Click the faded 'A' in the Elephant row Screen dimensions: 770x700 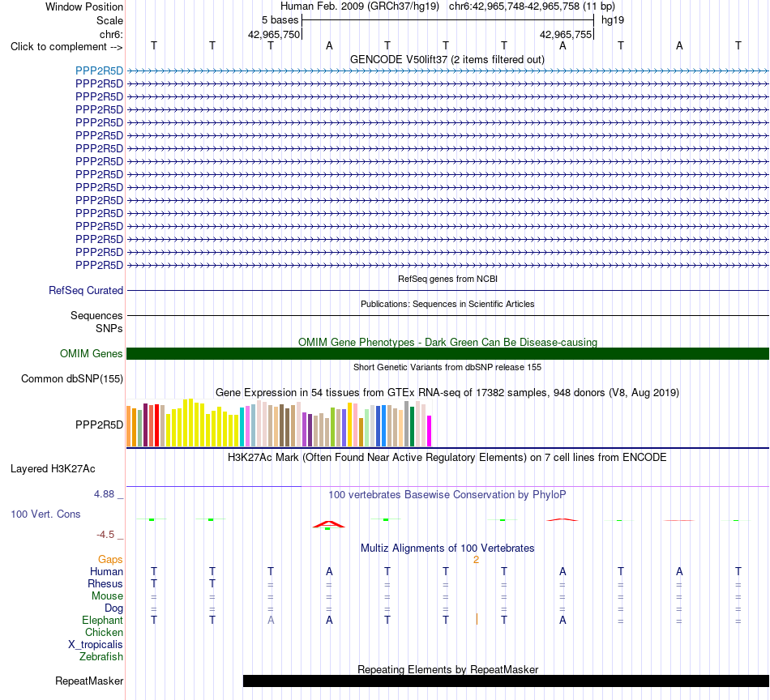point(271,620)
